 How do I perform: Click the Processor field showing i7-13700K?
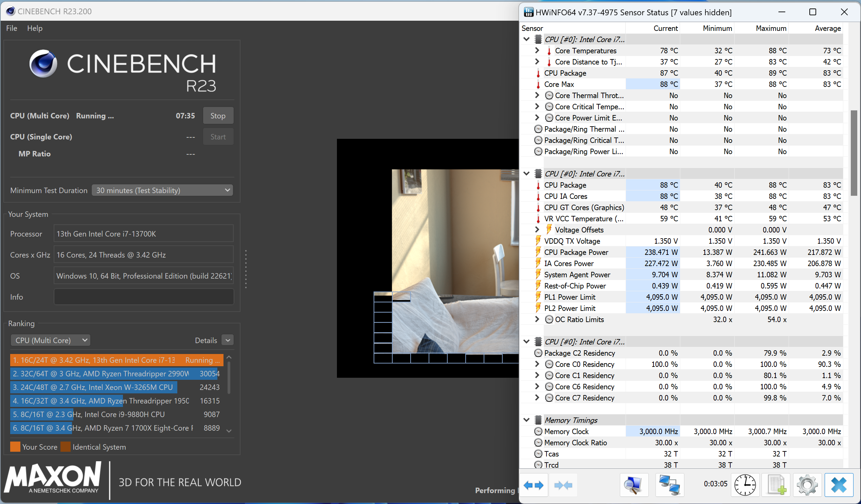[143, 234]
